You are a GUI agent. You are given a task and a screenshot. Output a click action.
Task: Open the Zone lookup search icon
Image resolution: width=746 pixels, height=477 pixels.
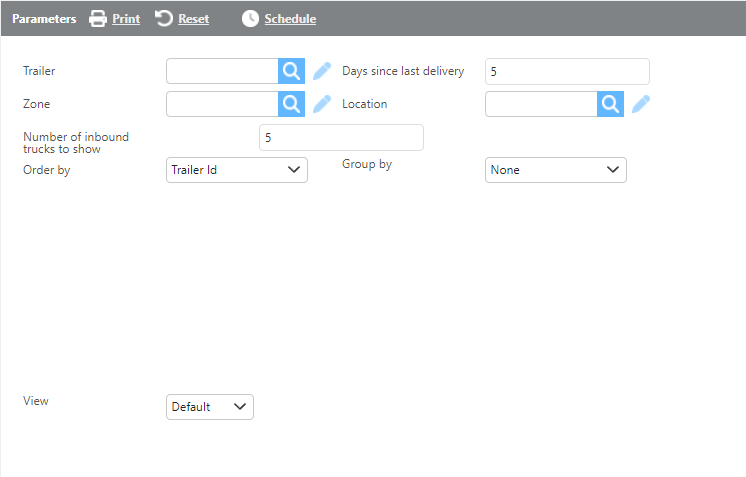(x=290, y=104)
